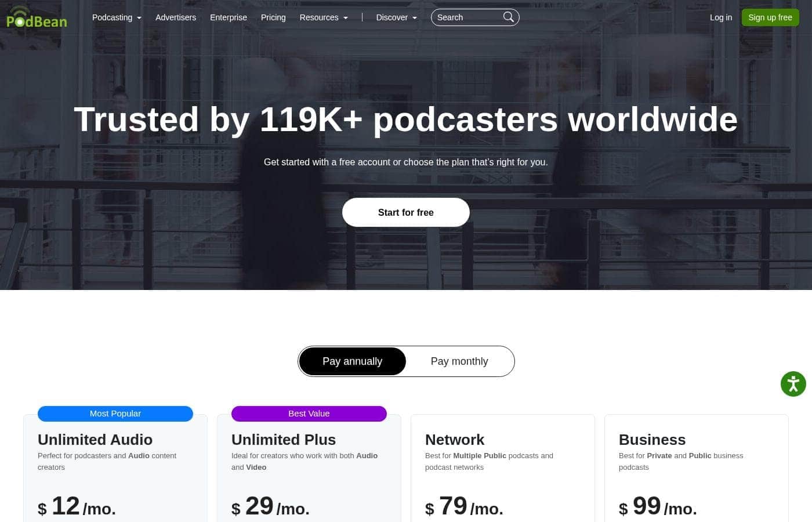Click the 'Trusted by 119K+ podcasters' headline

tap(406, 119)
